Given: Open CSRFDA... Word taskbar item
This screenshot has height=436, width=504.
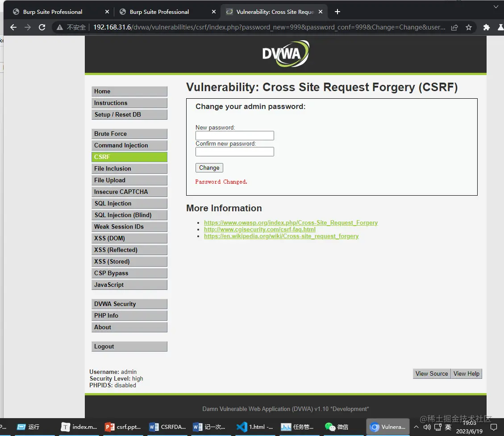Looking at the screenshot, I should 167,427.
